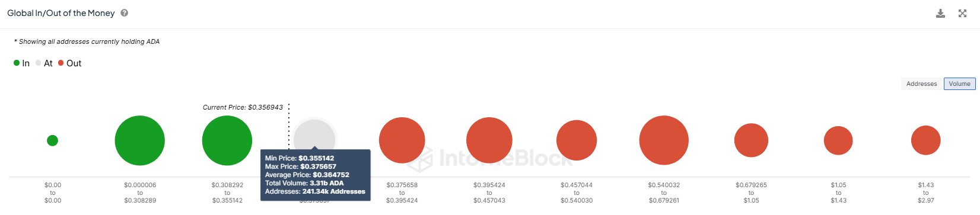Select the red $0.375658 to $0.395424 bubble
This screenshot has height=215, width=980.
(x=402, y=140)
